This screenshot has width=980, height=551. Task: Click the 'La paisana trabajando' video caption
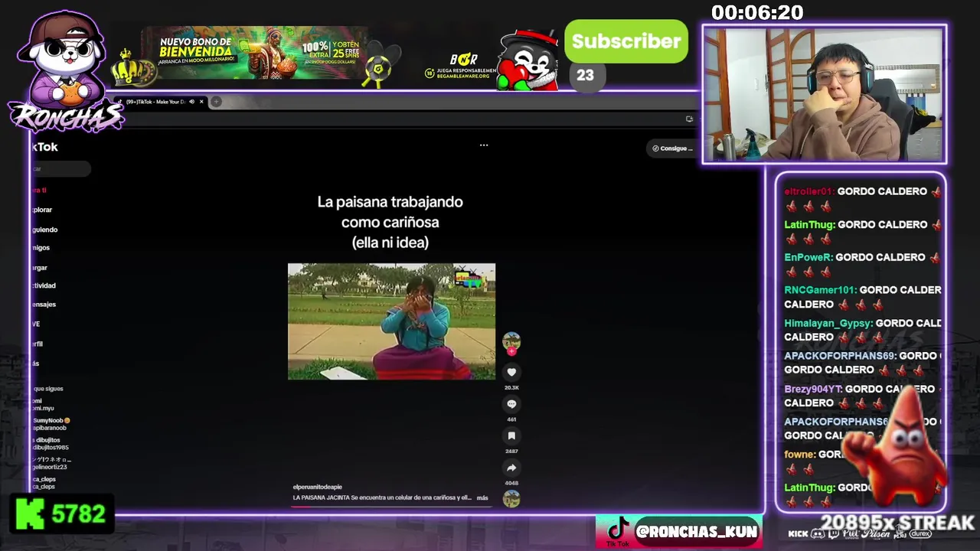[390, 222]
